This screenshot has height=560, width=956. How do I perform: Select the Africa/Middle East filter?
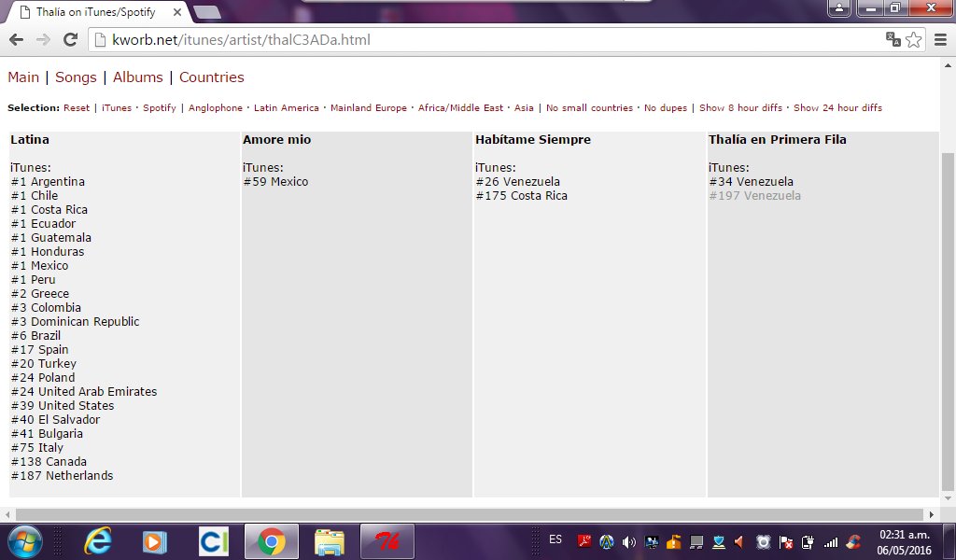coord(460,108)
